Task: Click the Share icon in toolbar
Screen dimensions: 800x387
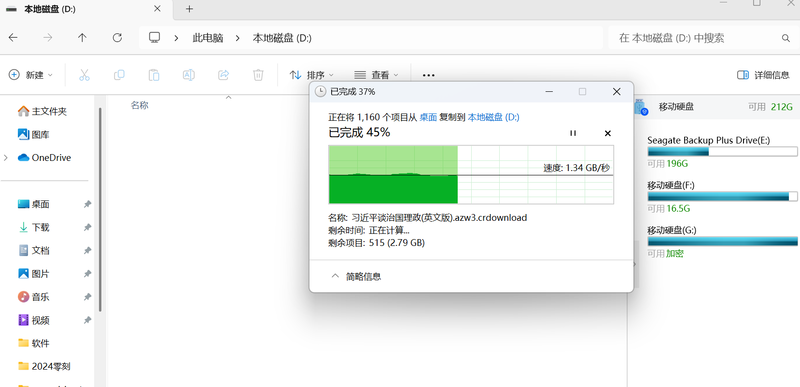Action: [x=223, y=75]
